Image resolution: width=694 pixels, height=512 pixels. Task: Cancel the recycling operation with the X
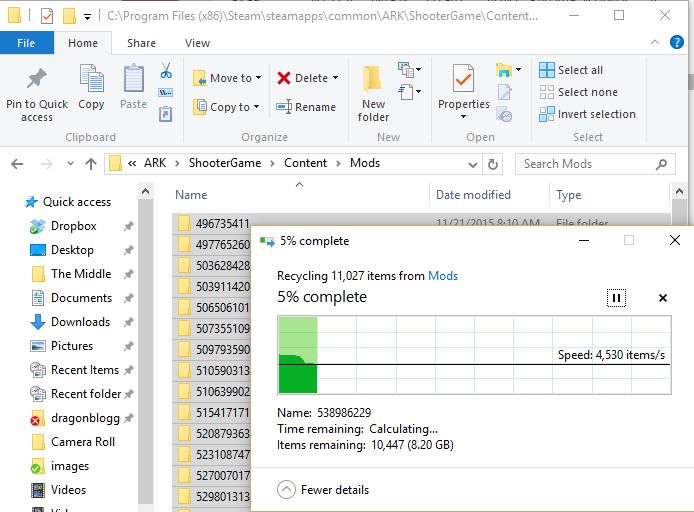pyautogui.click(x=663, y=298)
